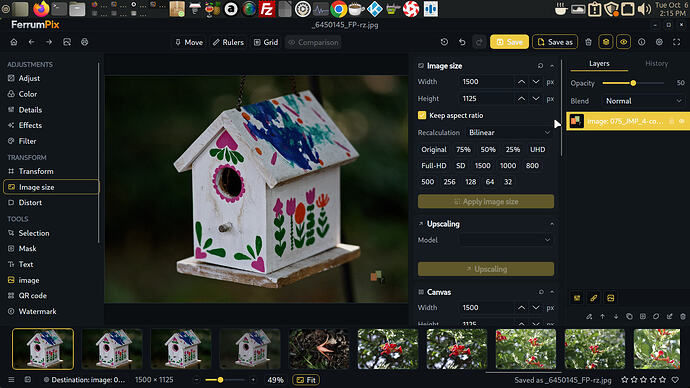Decrease image Height with down arrow
The width and height of the screenshot is (690, 388).
[536, 99]
